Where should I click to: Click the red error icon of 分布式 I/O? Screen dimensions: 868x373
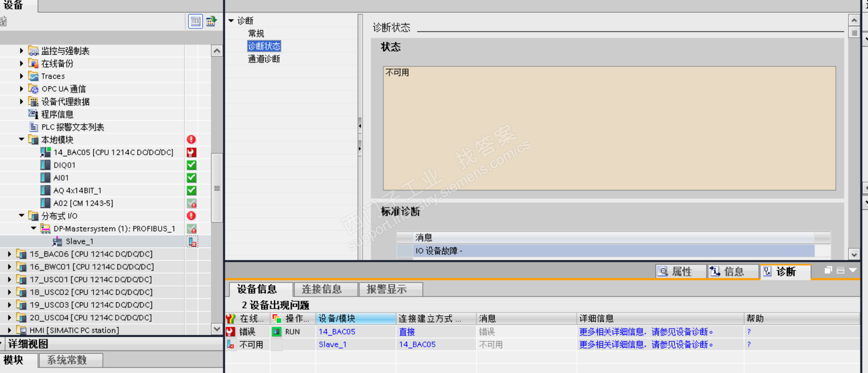point(191,216)
